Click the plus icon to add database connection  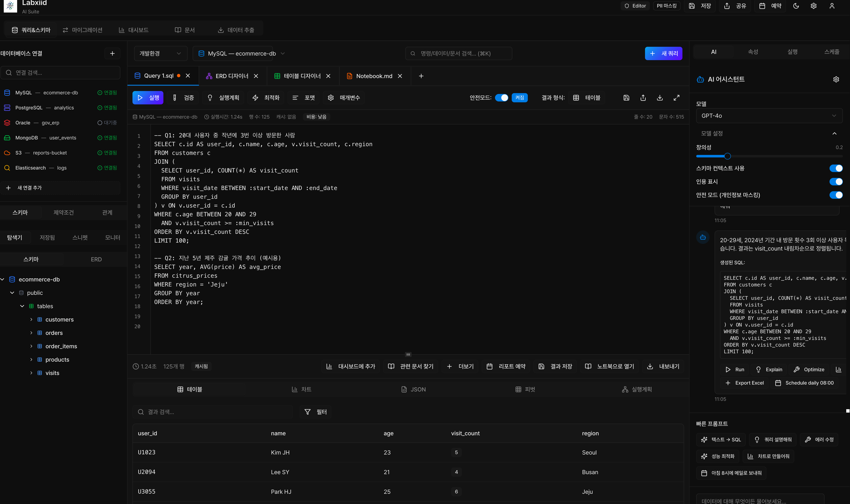point(112,53)
